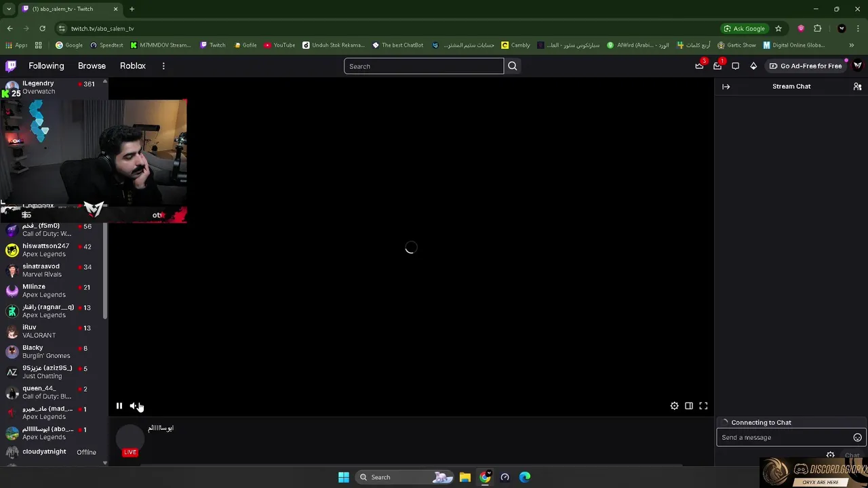The image size is (868, 488).
Task: Open the Gofile bookmark
Action: click(x=245, y=45)
